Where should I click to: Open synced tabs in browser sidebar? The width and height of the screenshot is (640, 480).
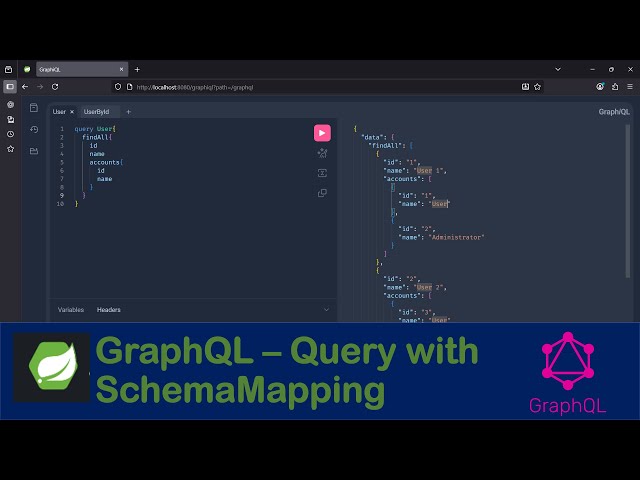[x=11, y=120]
